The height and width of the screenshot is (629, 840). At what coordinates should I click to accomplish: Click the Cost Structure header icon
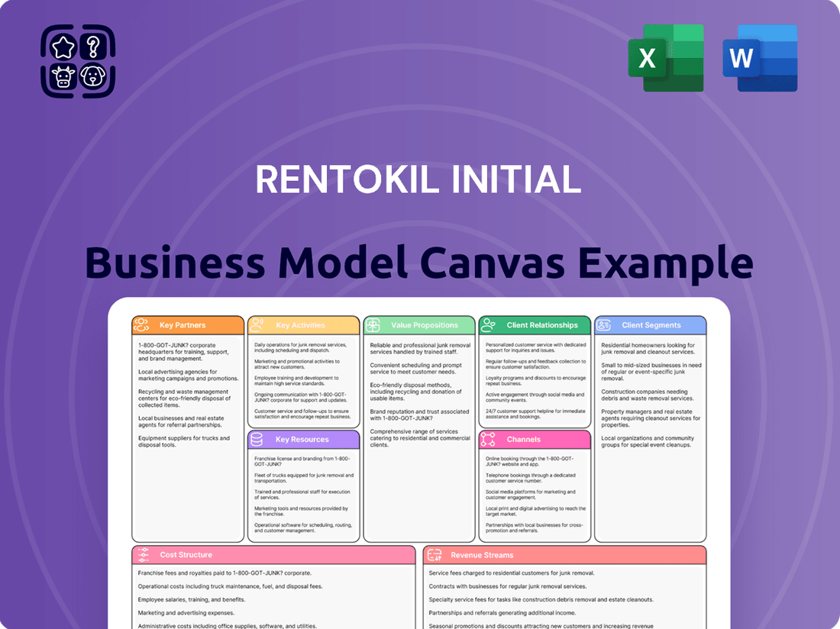pos(141,555)
